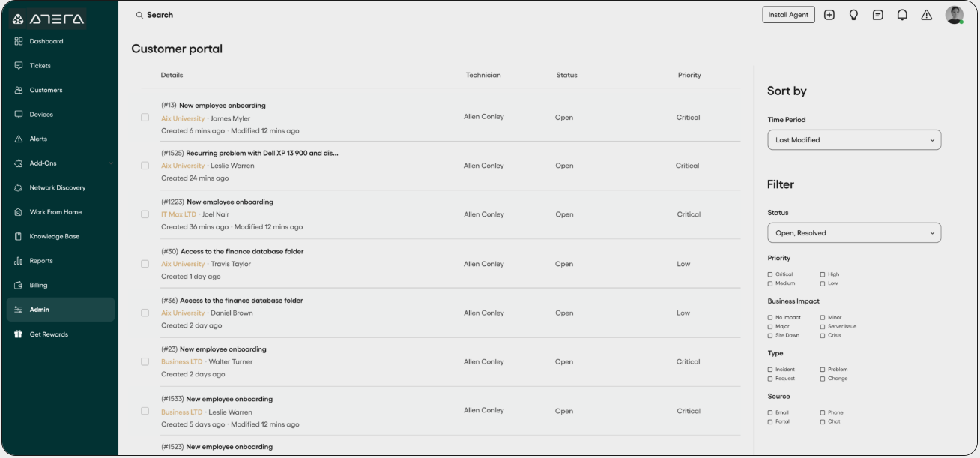Click the plus icon in the top bar
This screenshot has width=980, height=458.
pyautogui.click(x=829, y=15)
